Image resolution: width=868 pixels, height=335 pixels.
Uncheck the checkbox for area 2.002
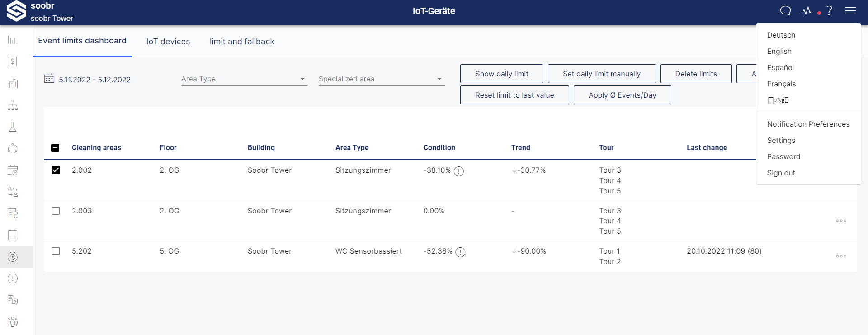[x=56, y=170]
